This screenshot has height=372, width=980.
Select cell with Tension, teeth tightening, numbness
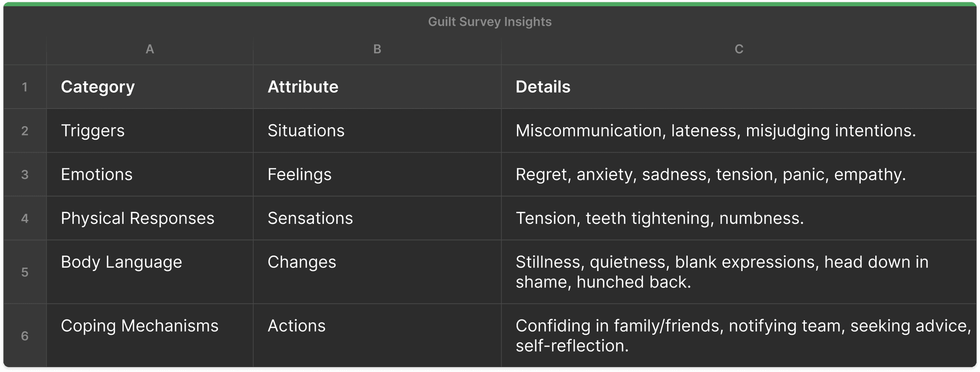point(739,219)
